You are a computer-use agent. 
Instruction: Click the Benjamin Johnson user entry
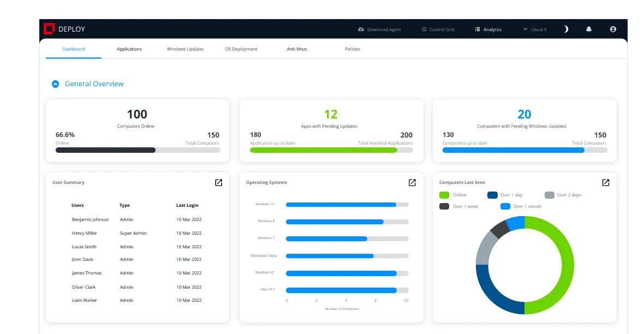pos(90,219)
